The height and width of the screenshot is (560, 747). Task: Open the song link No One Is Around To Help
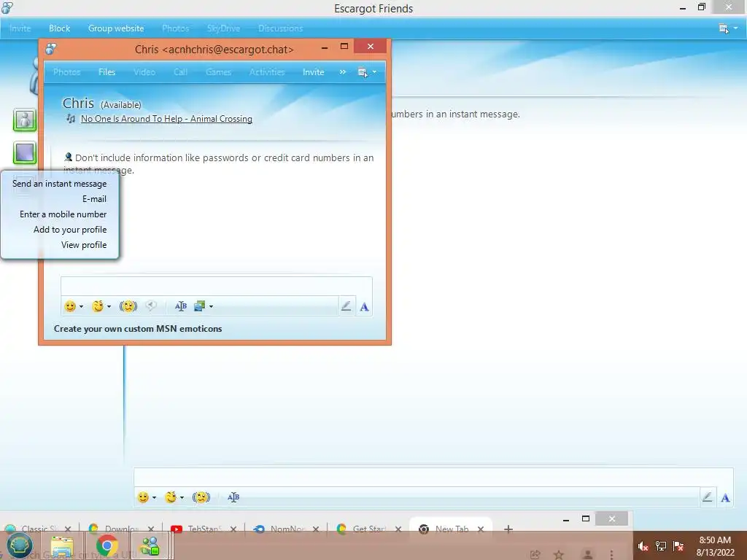pos(167,119)
